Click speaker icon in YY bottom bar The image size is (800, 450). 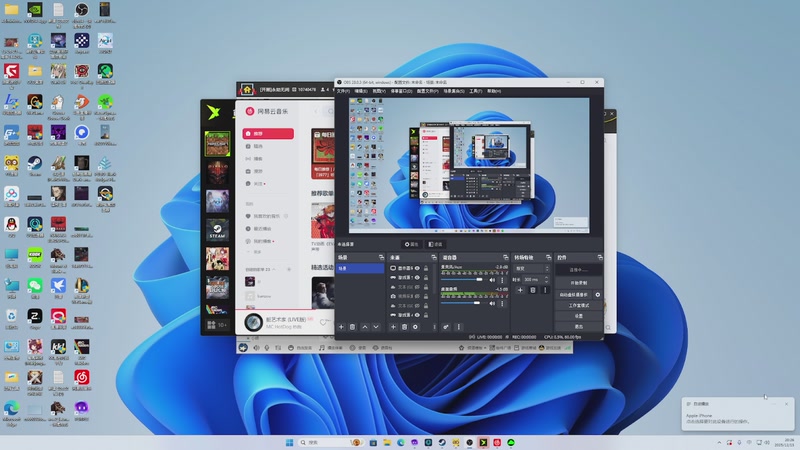(257, 347)
